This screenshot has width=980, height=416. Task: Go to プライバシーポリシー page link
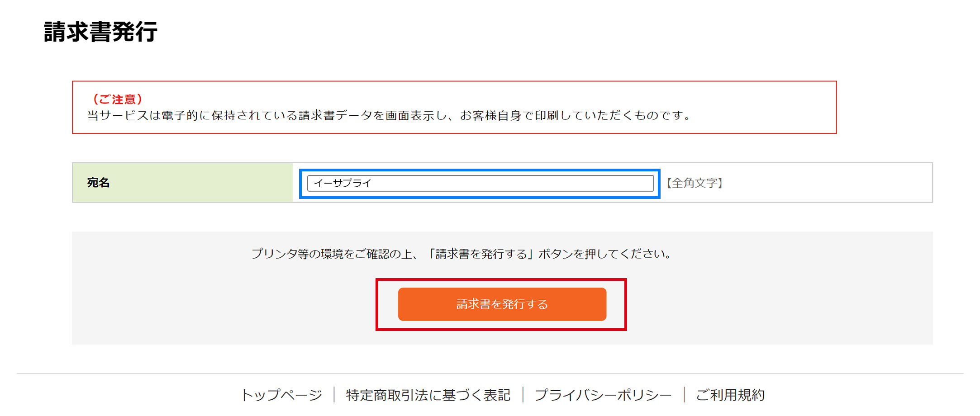(x=603, y=395)
